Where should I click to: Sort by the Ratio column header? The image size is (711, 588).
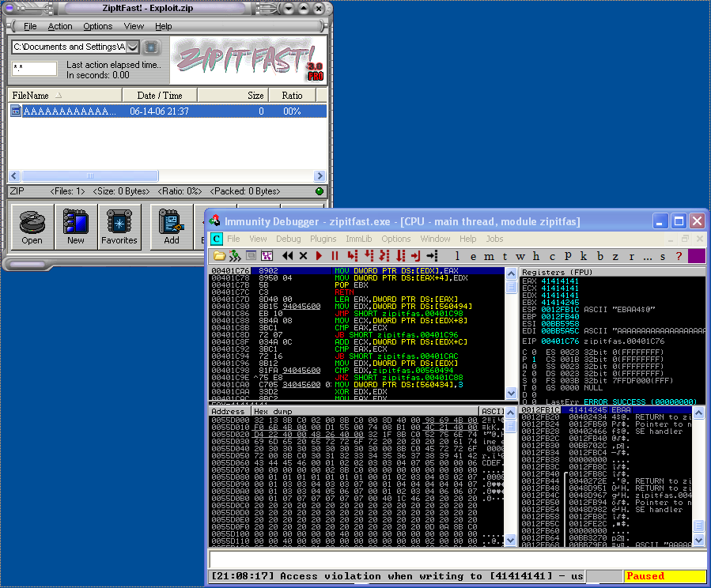pyautogui.click(x=292, y=96)
